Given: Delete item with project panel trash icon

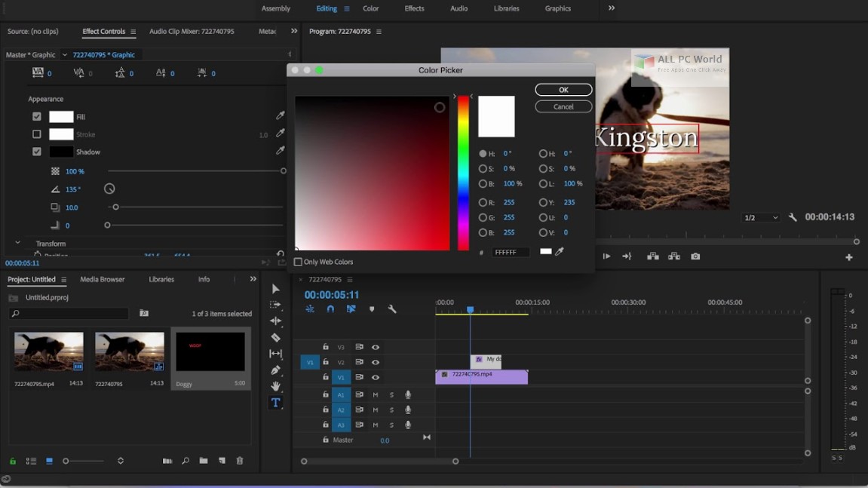Looking at the screenshot, I should (x=240, y=461).
